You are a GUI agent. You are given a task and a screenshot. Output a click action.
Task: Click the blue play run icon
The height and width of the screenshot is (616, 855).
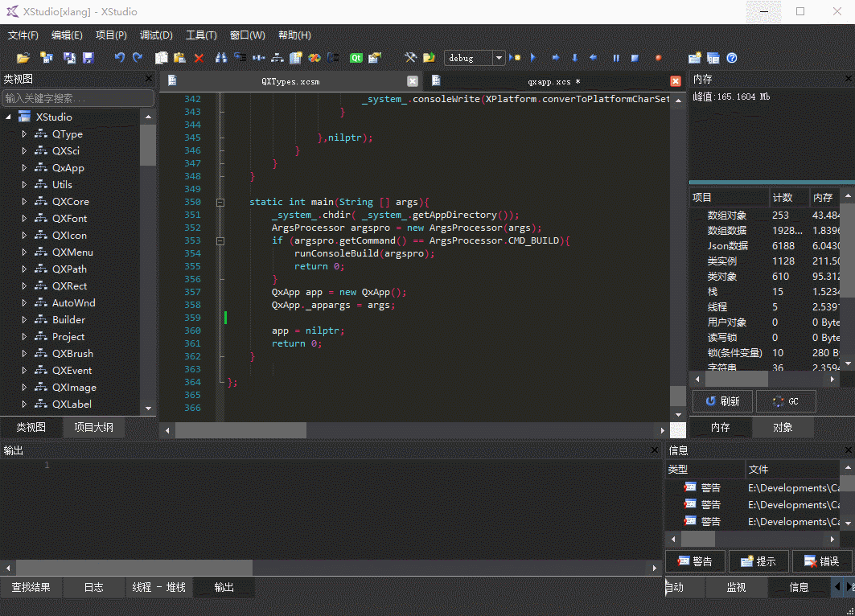point(533,58)
